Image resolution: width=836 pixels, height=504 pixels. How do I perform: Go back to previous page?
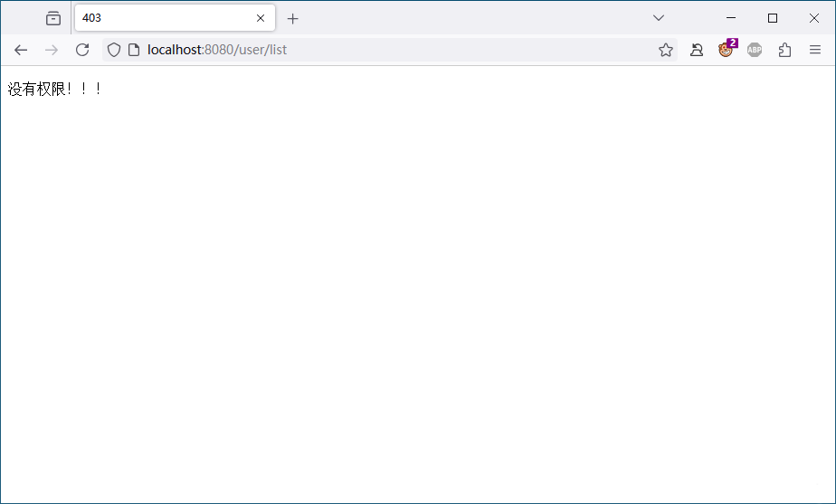[21, 50]
